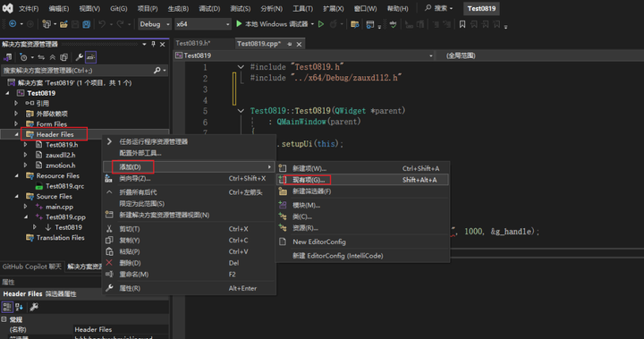Select Test0819.qrc resource file
The image size is (644, 339).
coord(65,186)
